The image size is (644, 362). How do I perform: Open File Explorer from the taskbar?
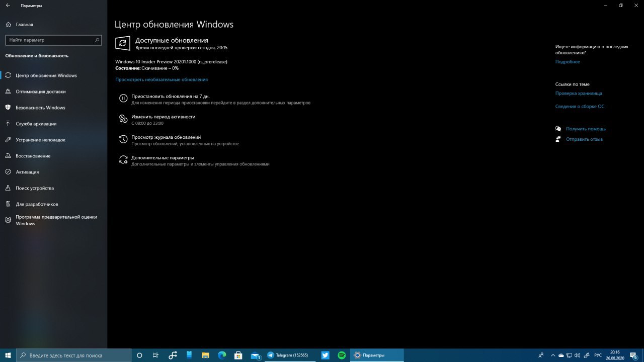coord(206,355)
